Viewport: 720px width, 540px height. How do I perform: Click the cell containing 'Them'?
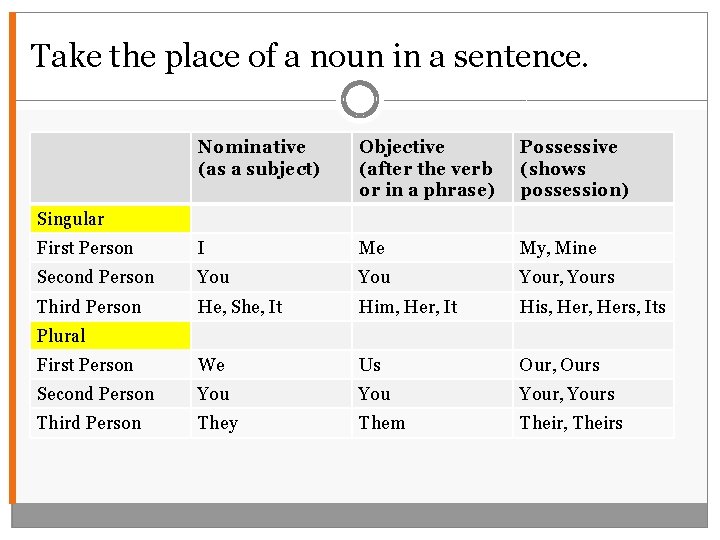coord(433,423)
